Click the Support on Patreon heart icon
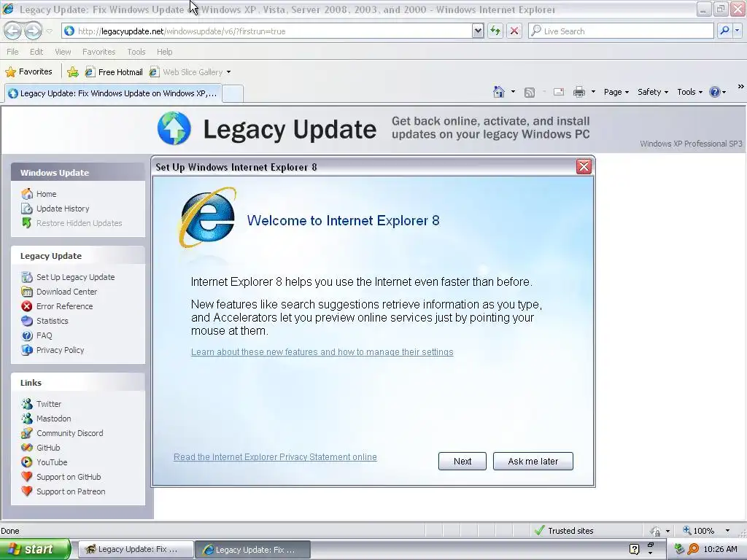747x560 pixels. (27, 491)
